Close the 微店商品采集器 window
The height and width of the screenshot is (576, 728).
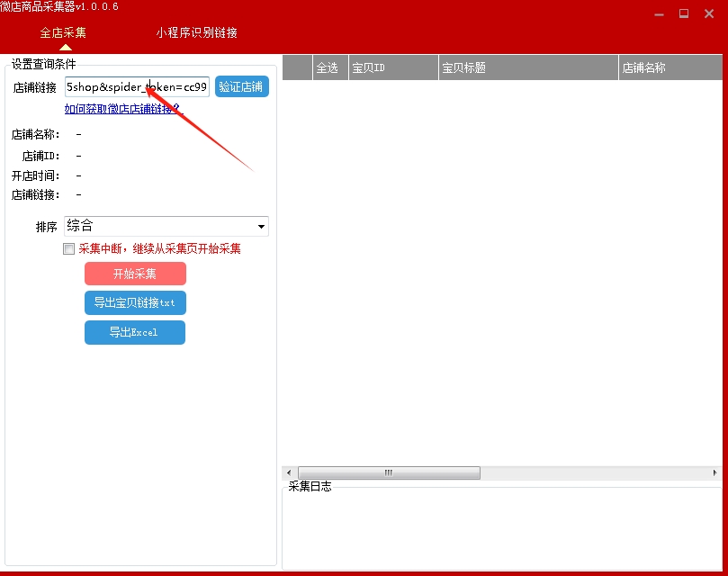coord(709,13)
